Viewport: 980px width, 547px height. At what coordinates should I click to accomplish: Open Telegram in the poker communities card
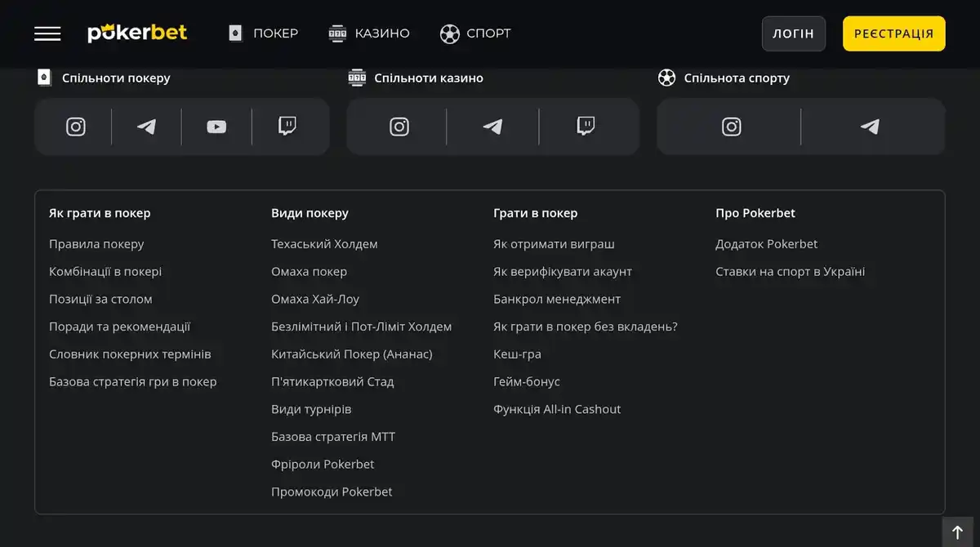coord(146,127)
